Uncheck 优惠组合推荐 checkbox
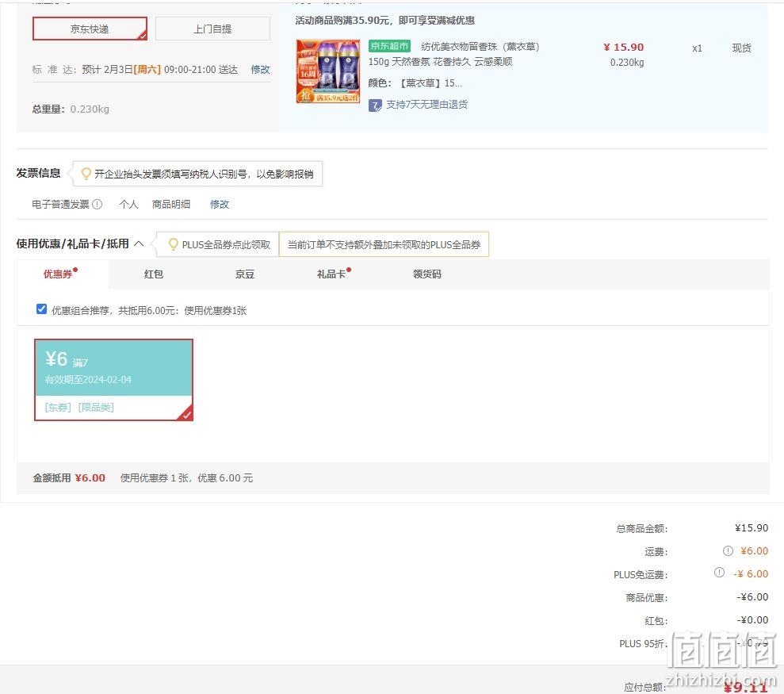 point(41,309)
